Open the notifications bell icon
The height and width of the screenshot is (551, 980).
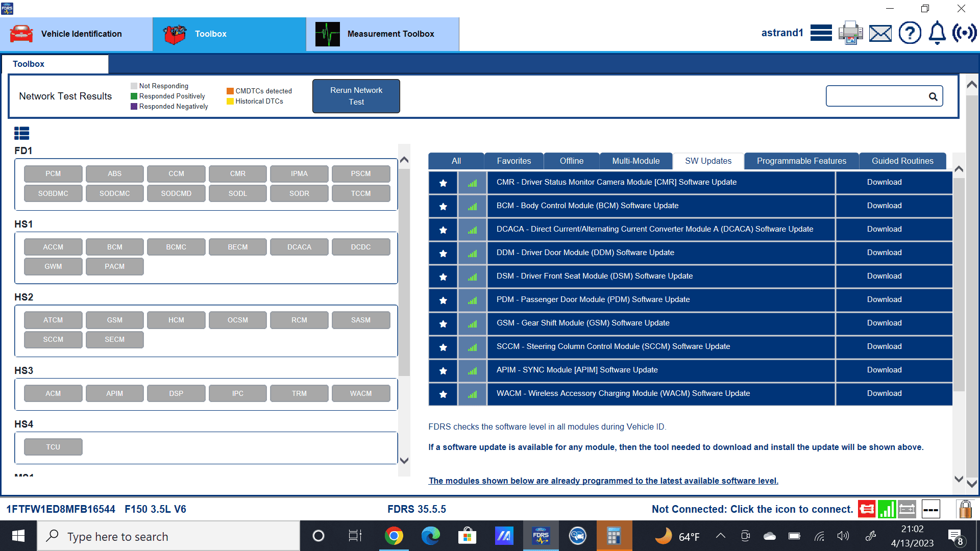[x=937, y=33]
